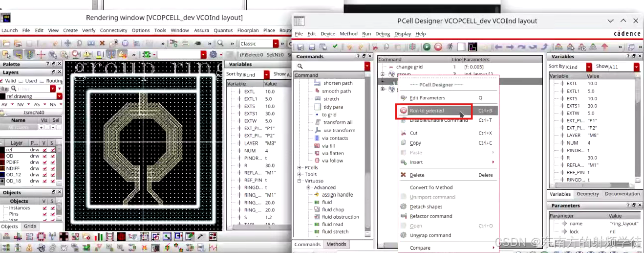Click the red up arrow hierarchy icon in PCell Designer
This screenshot has height=253, width=644.
pos(604,47)
